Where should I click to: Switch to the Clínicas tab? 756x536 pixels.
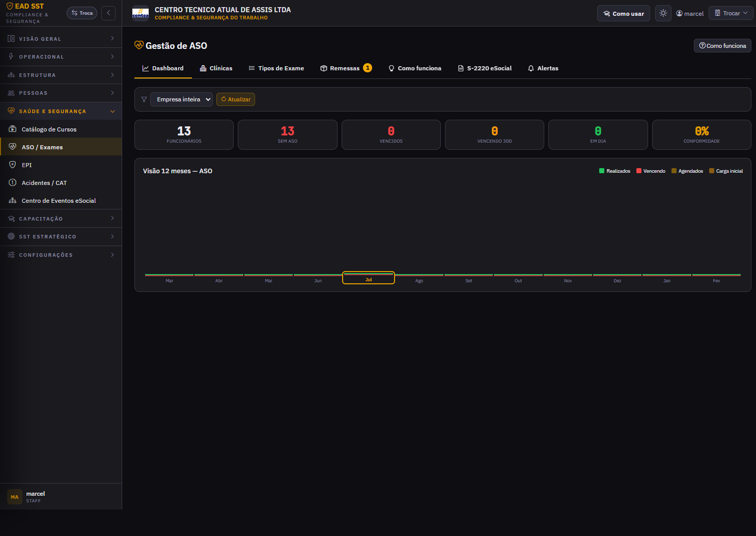tap(216, 68)
